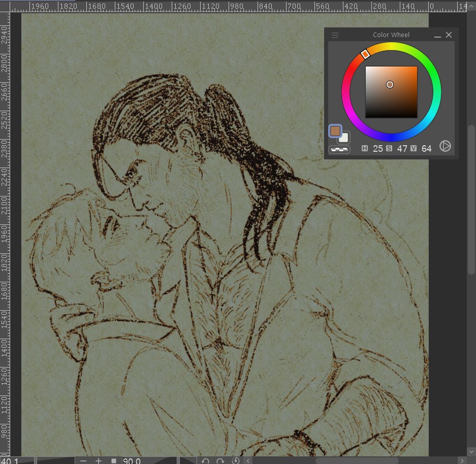Zoom in the canvas with the plus button
The height and width of the screenshot is (464, 476).
pyautogui.click(x=99, y=460)
